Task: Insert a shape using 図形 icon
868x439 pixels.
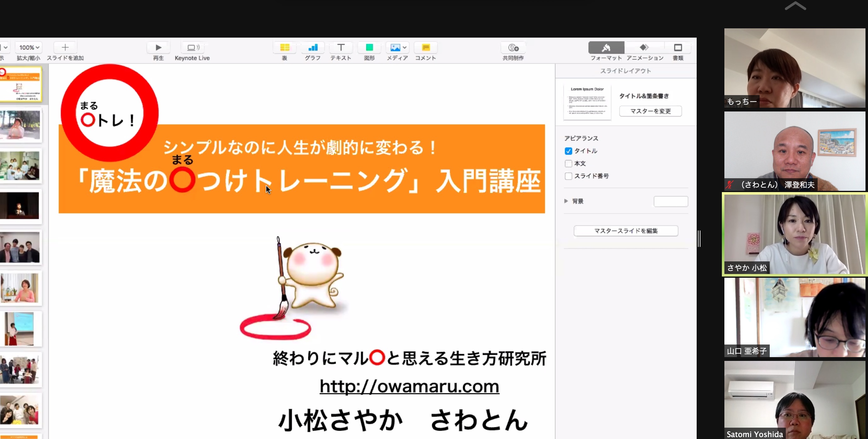Action: (369, 48)
